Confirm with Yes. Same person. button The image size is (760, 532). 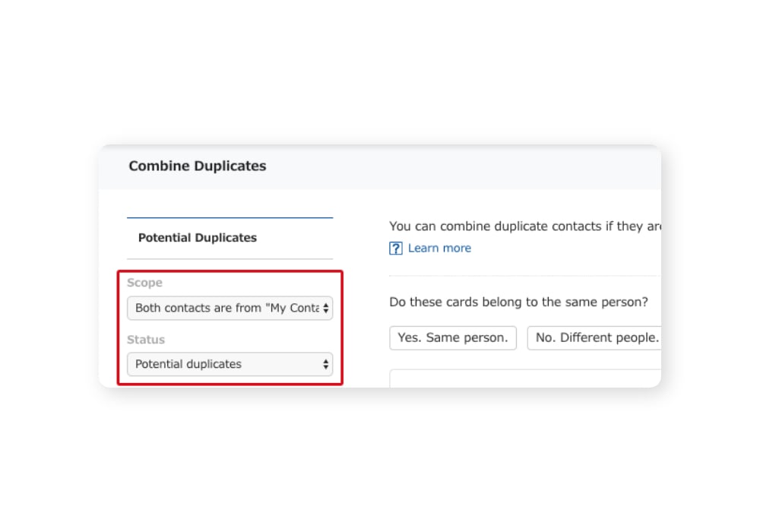click(x=453, y=337)
